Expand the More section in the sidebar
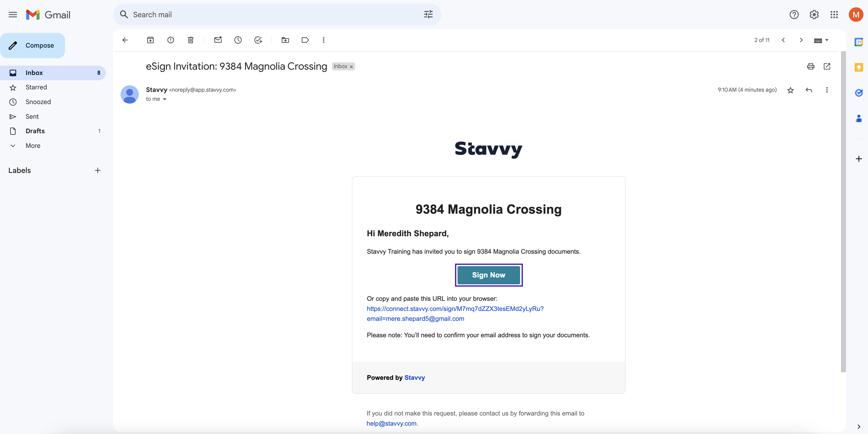 (33, 146)
